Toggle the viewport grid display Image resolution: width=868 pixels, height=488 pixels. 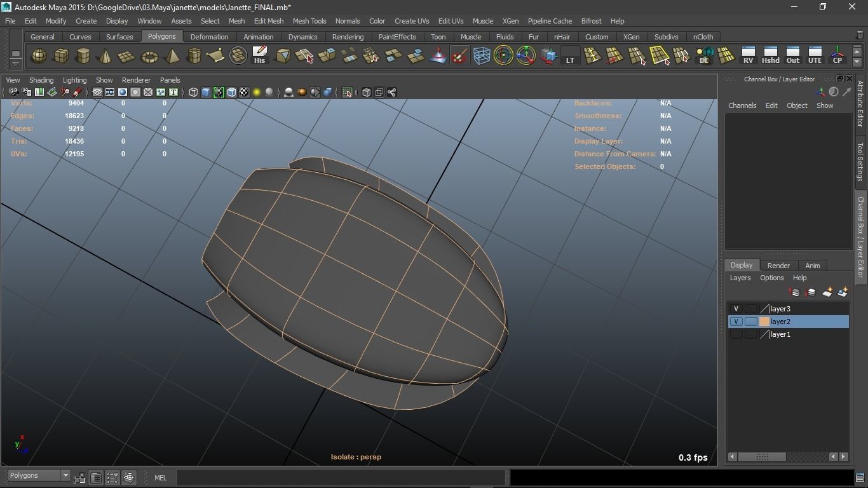pyautogui.click(x=97, y=93)
